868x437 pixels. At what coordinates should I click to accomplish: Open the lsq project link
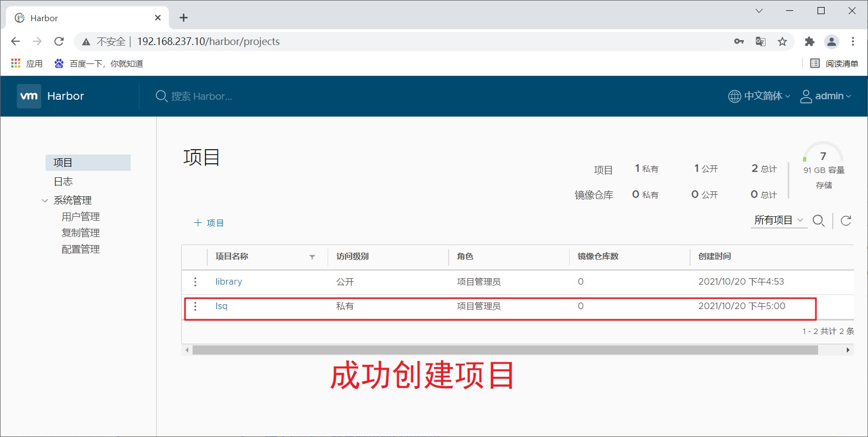pos(221,306)
